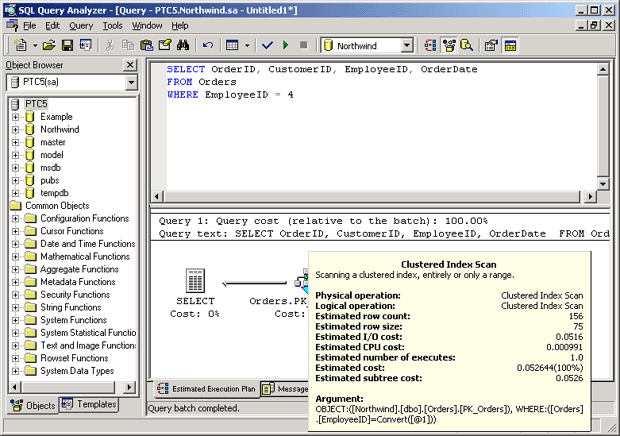Screen dimensions: 620x436
Task: Switch to the Templates tab
Action: 88,405
